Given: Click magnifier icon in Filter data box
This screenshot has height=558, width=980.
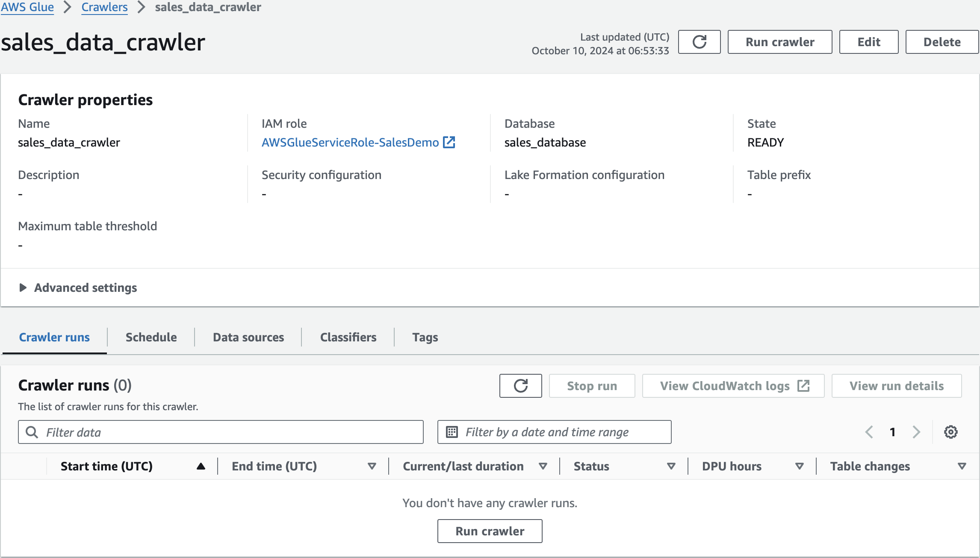Looking at the screenshot, I should (32, 432).
